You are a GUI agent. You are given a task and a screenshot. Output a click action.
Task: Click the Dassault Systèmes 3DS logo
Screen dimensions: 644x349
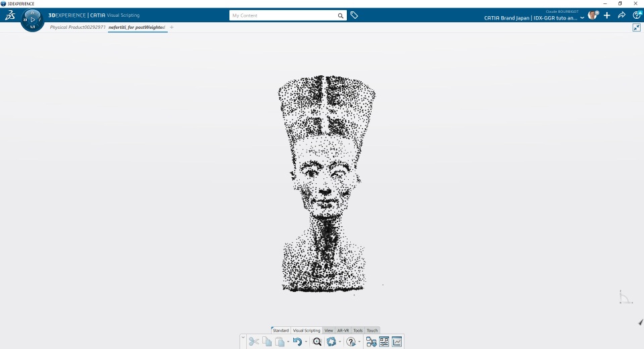(10, 15)
